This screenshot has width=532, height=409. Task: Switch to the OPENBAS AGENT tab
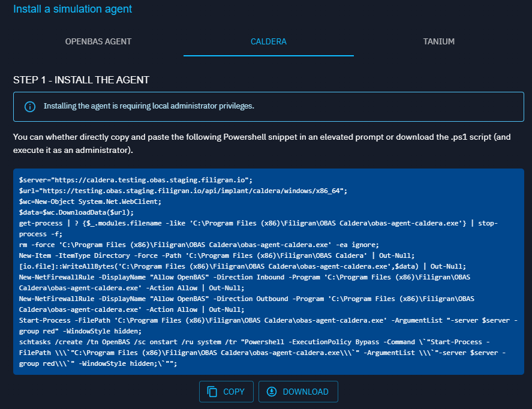98,42
